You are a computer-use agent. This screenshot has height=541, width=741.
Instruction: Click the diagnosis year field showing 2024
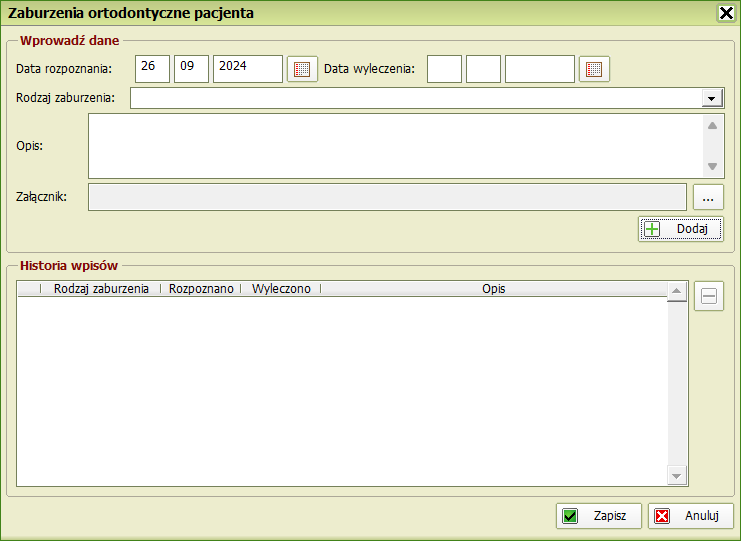[x=247, y=69]
